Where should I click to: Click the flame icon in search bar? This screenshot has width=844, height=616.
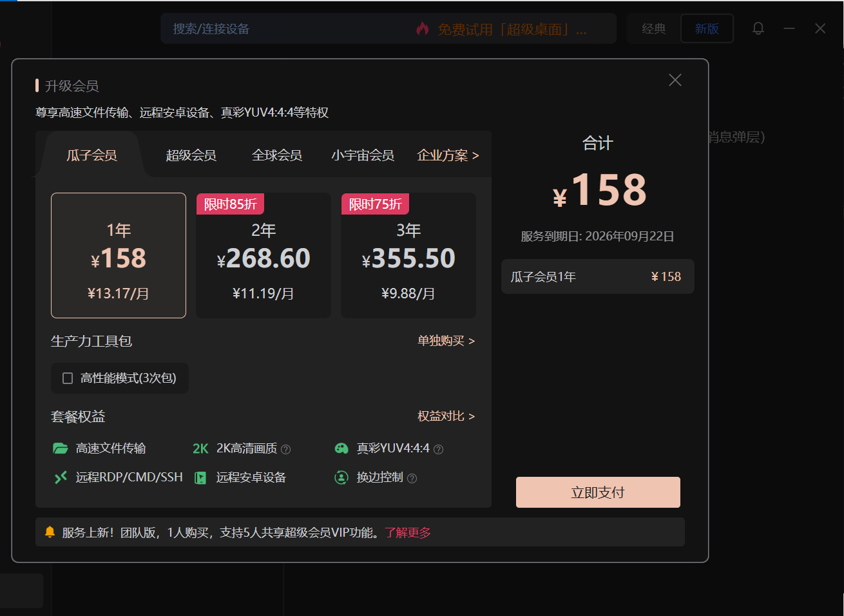pyautogui.click(x=423, y=28)
